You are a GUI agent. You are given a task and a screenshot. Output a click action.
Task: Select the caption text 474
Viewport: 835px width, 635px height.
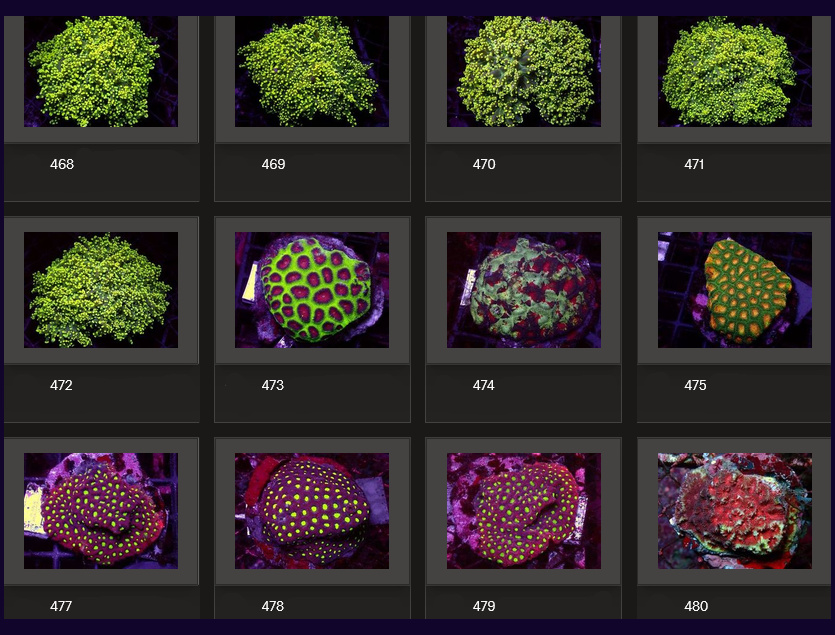point(484,385)
